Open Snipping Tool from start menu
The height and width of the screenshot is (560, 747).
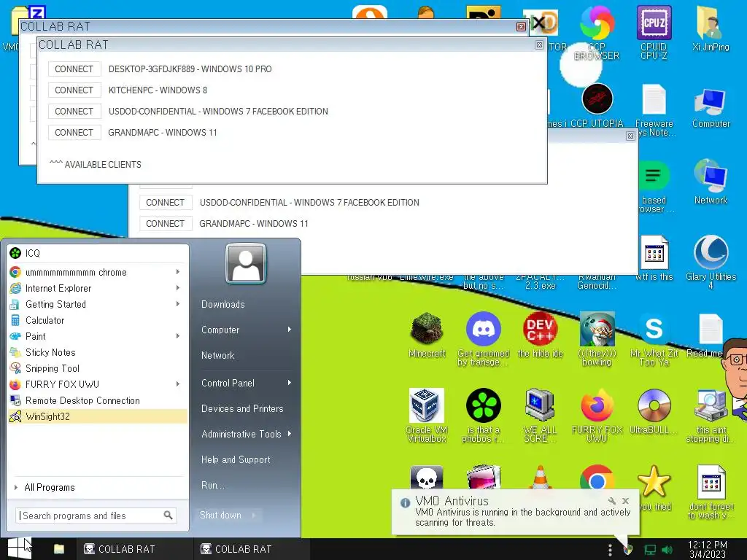point(98,368)
